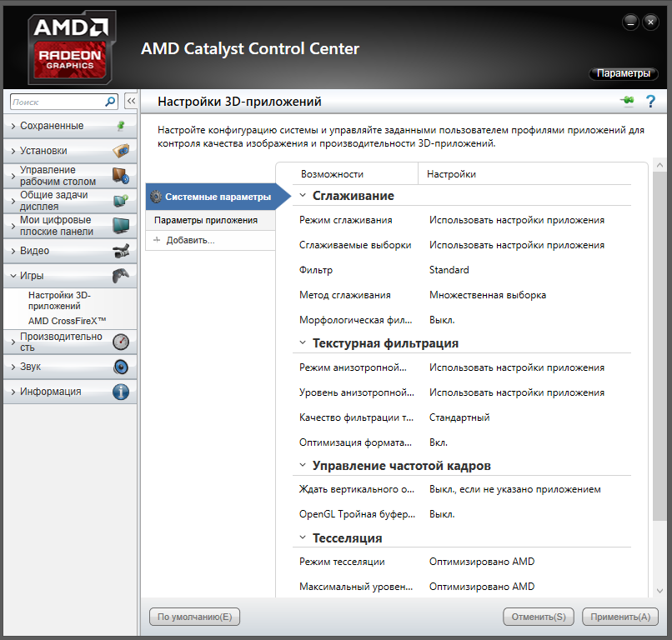Expand the Установки section
This screenshot has width=672, height=640.
tap(13, 151)
